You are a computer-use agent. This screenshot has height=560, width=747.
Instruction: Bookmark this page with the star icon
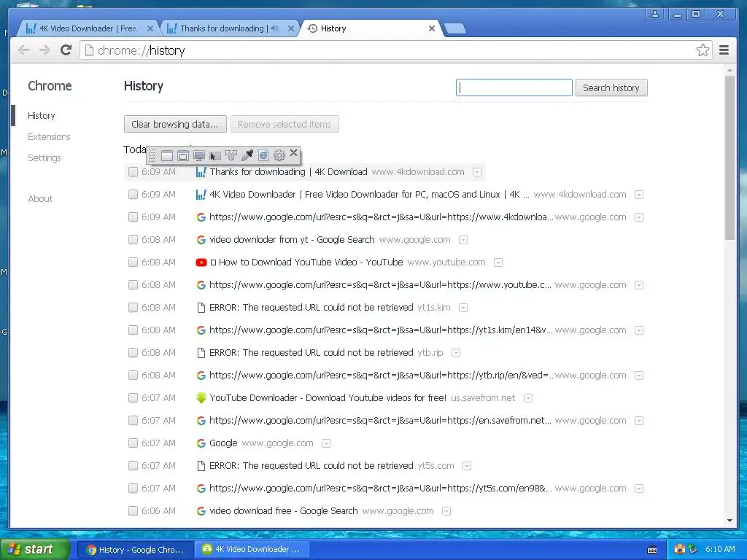tap(703, 50)
